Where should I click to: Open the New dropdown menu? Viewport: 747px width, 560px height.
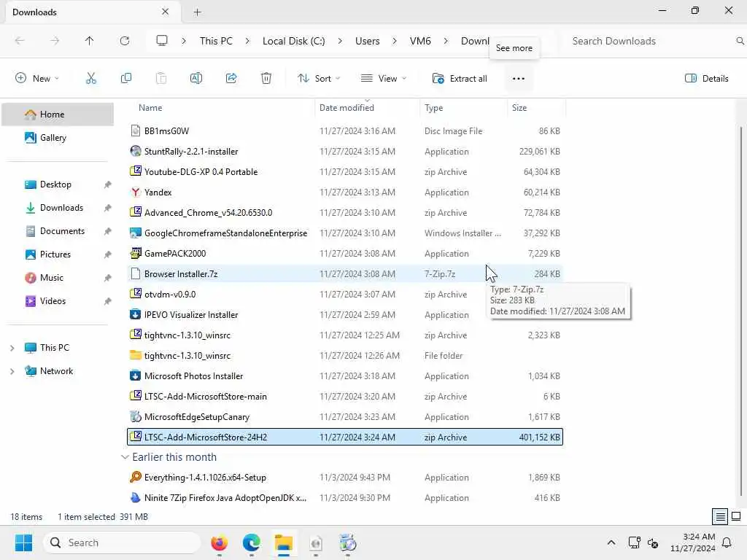tap(37, 79)
